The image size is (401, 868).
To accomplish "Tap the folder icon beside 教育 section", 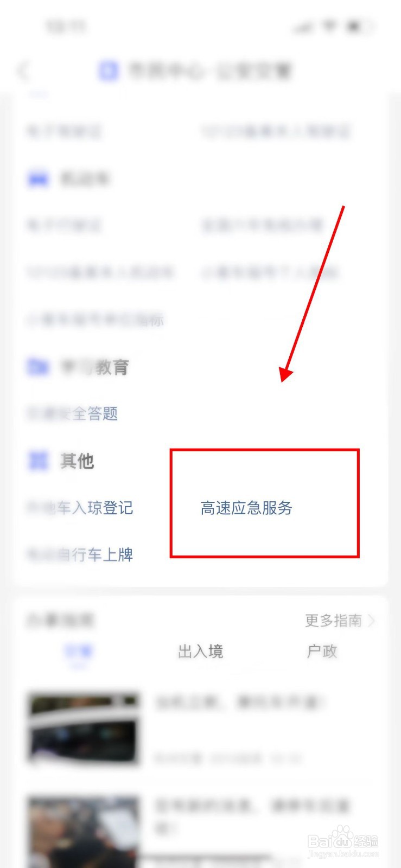I will tap(38, 367).
